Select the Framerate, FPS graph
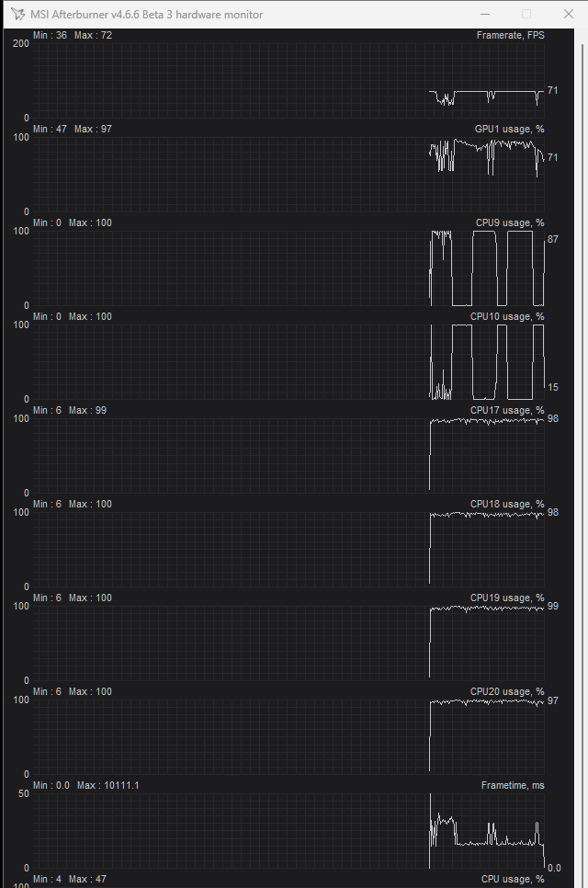Viewport: 588px width, 888px height. point(288,81)
